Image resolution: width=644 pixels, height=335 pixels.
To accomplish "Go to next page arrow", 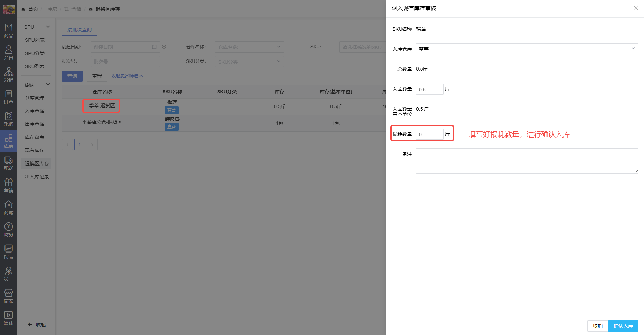I will tap(92, 145).
